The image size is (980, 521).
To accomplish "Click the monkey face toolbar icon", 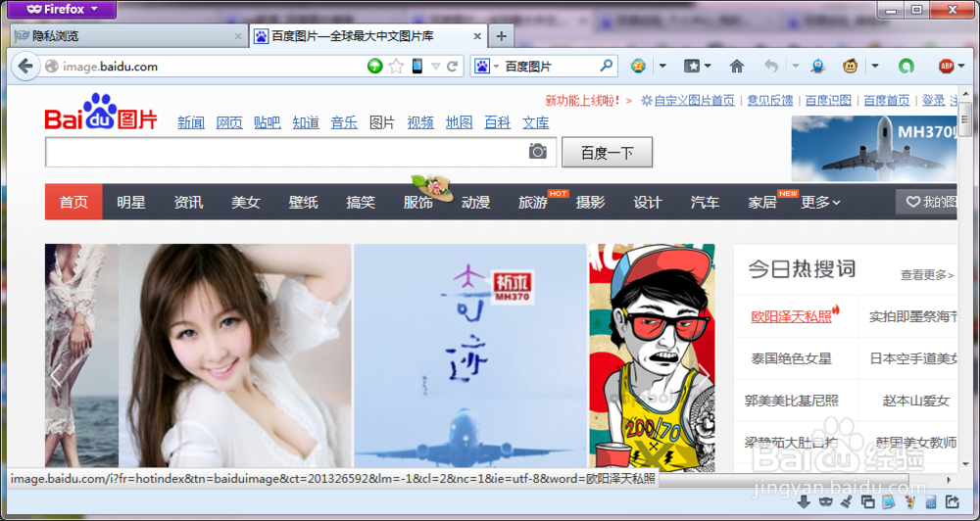I will (850, 66).
